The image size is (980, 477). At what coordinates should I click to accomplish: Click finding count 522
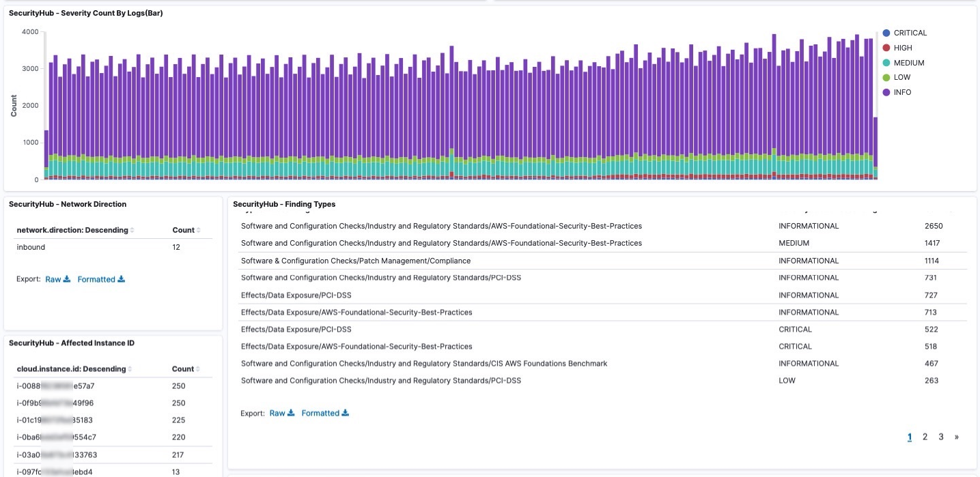[x=931, y=329]
